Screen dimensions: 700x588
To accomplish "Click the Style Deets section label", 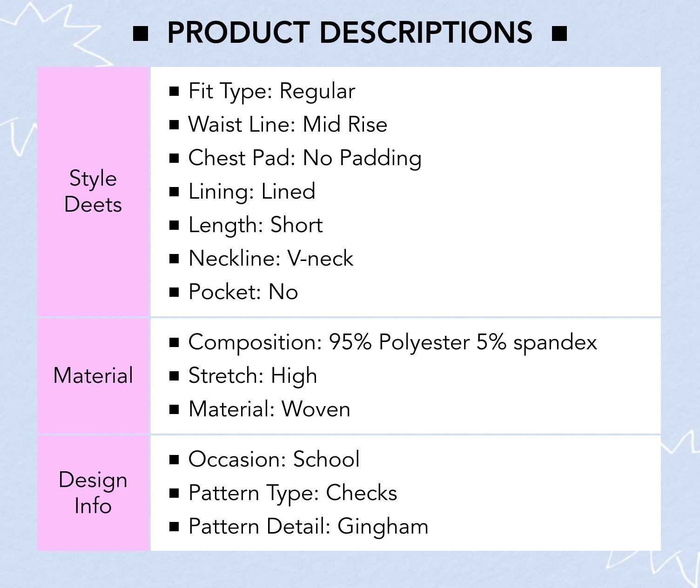I will 93,191.
